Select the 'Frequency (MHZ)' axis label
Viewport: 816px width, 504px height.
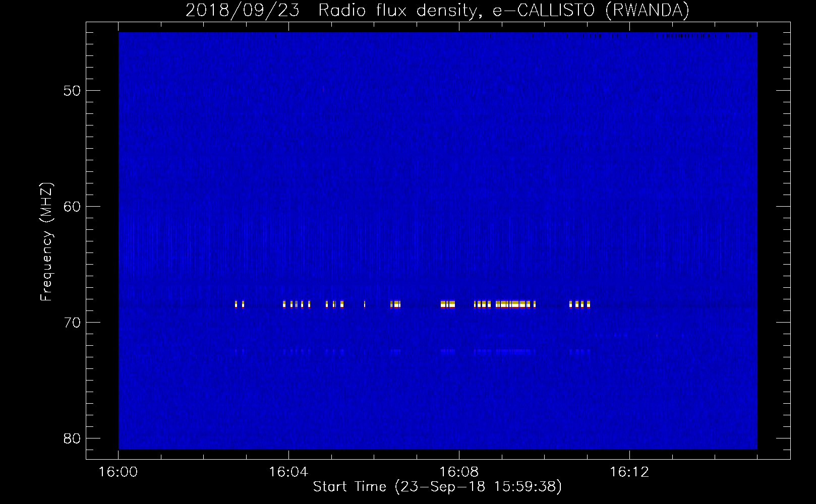pos(46,242)
